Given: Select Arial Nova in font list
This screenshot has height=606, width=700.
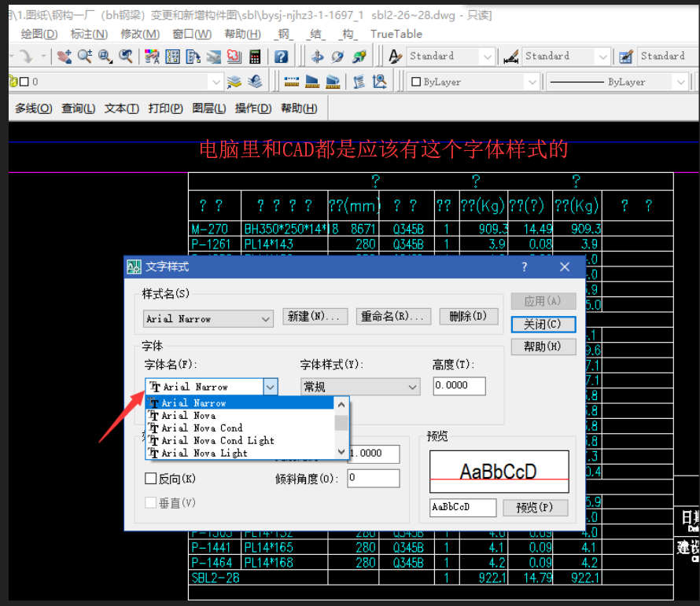Looking at the screenshot, I should pyautogui.click(x=240, y=416).
